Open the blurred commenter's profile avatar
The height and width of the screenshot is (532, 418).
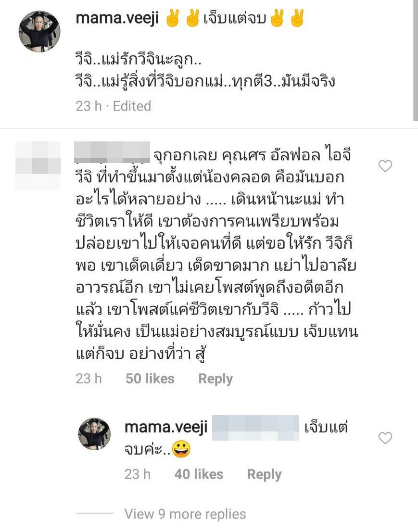coord(38,165)
